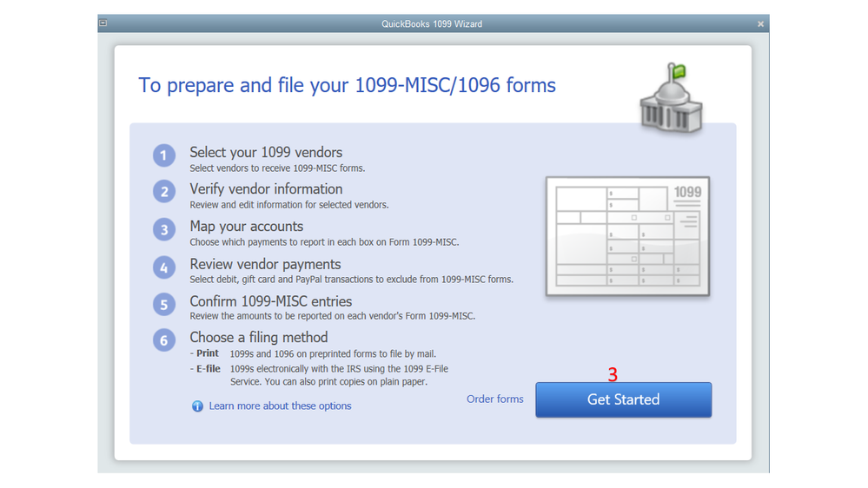Open the window menu icon in title bar

click(103, 23)
